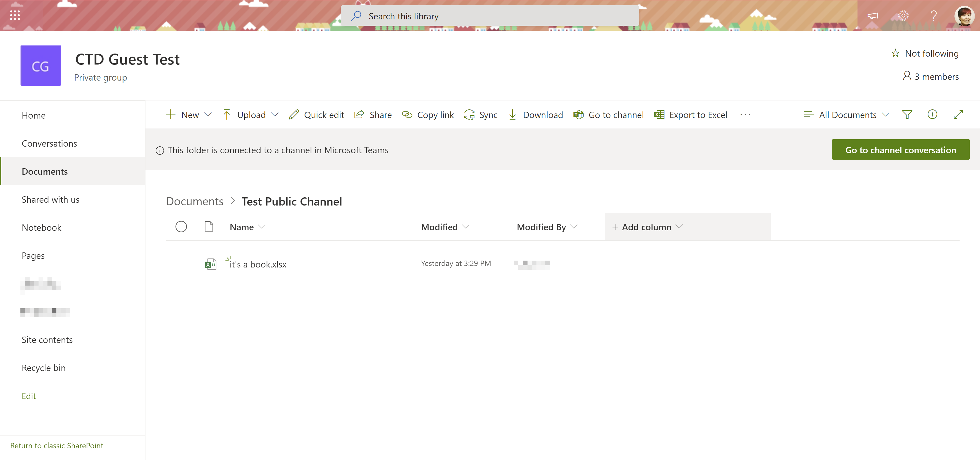980x460 pixels.
Task: Click the Quick edit toolbar label
Action: (x=324, y=115)
